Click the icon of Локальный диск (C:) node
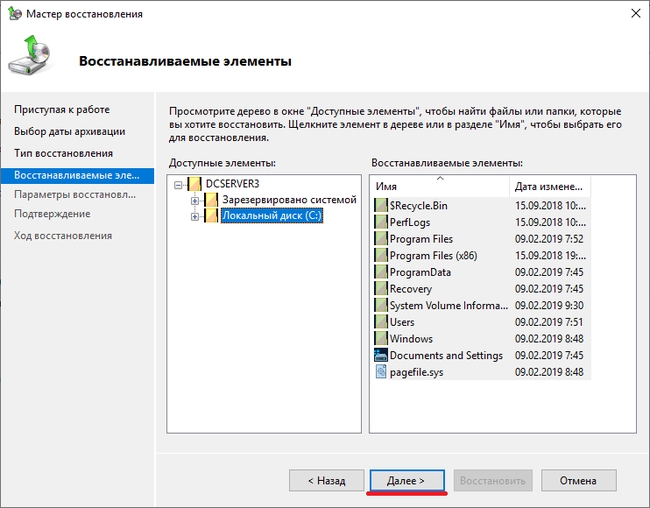This screenshot has width=650, height=508. [x=211, y=216]
